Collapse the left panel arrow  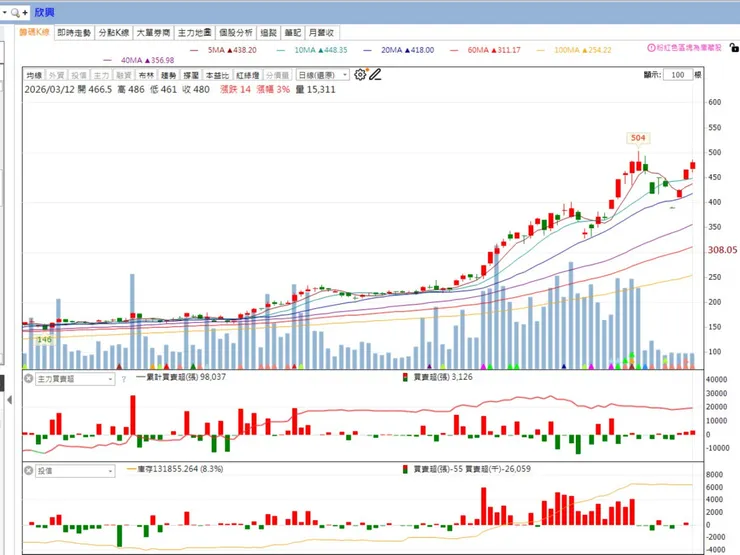[9, 400]
